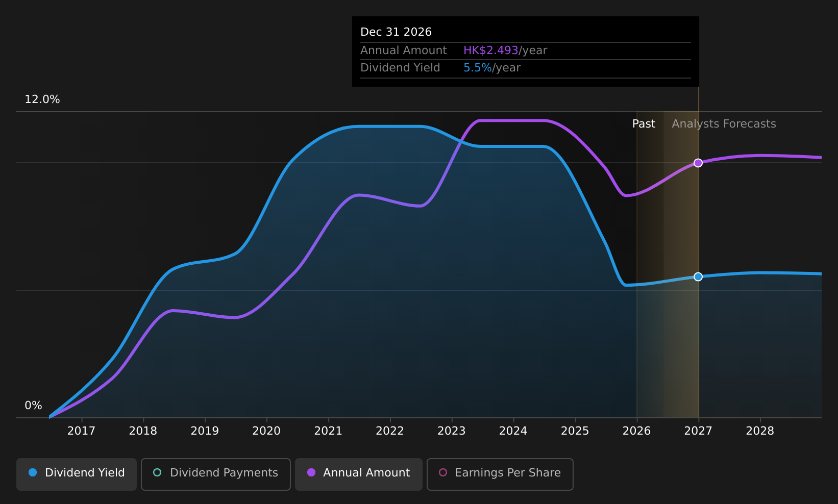Click the 2020 x-axis label
This screenshot has height=504, width=838.
pos(266,431)
